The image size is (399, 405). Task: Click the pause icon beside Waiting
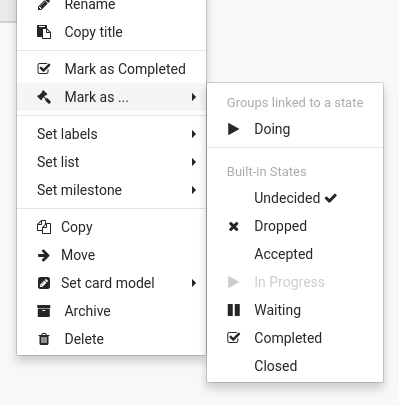(233, 310)
